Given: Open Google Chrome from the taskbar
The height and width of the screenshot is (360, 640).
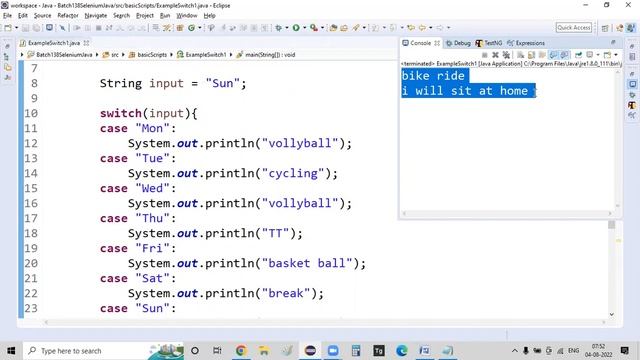Looking at the screenshot, I should pyautogui.click(x=241, y=351).
